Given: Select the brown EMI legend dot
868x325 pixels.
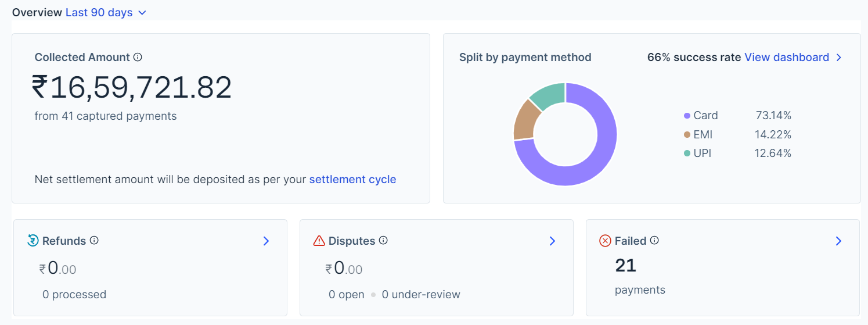Looking at the screenshot, I should [687, 135].
